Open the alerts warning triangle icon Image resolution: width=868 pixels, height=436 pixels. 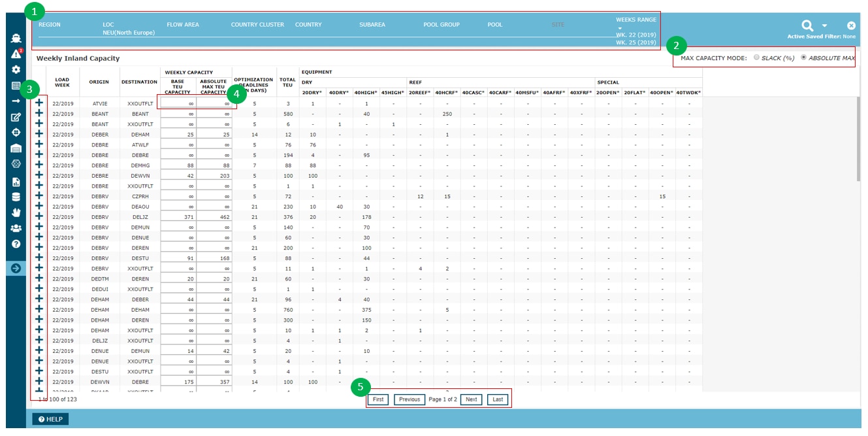point(16,54)
